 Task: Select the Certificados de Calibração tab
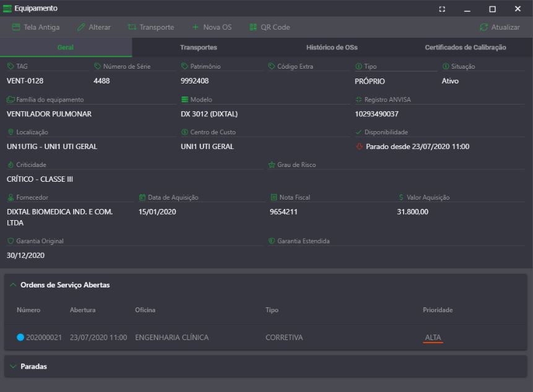(x=465, y=48)
